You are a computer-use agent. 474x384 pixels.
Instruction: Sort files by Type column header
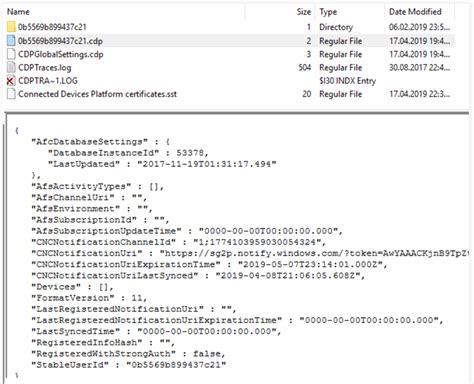328,12
